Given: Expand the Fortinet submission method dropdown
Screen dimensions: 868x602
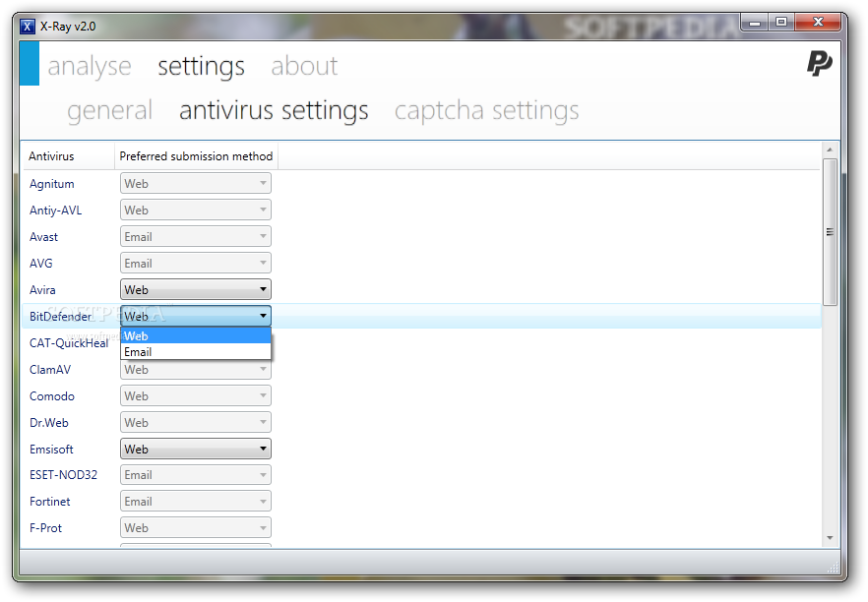Looking at the screenshot, I should coord(196,502).
